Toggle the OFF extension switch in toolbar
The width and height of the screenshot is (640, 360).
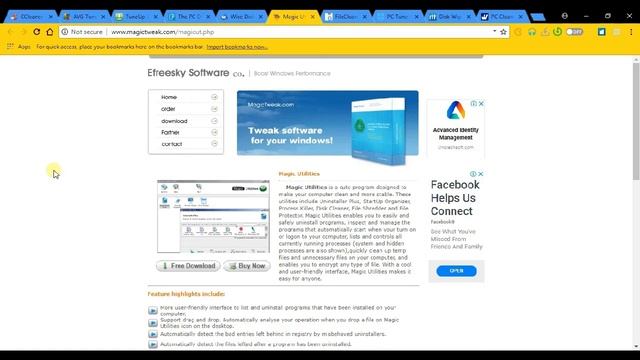click(x=575, y=32)
